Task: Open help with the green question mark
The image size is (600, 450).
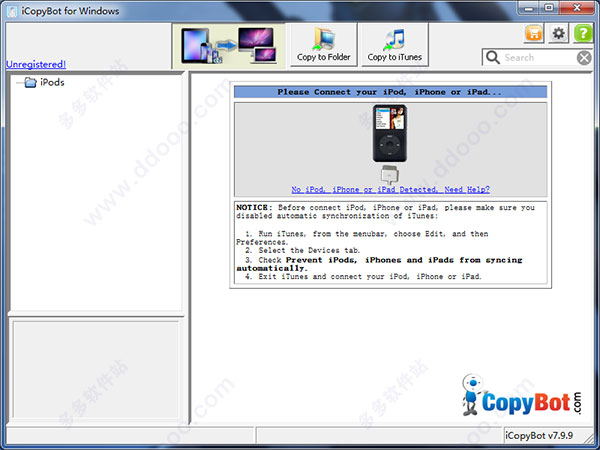Action: click(x=583, y=33)
